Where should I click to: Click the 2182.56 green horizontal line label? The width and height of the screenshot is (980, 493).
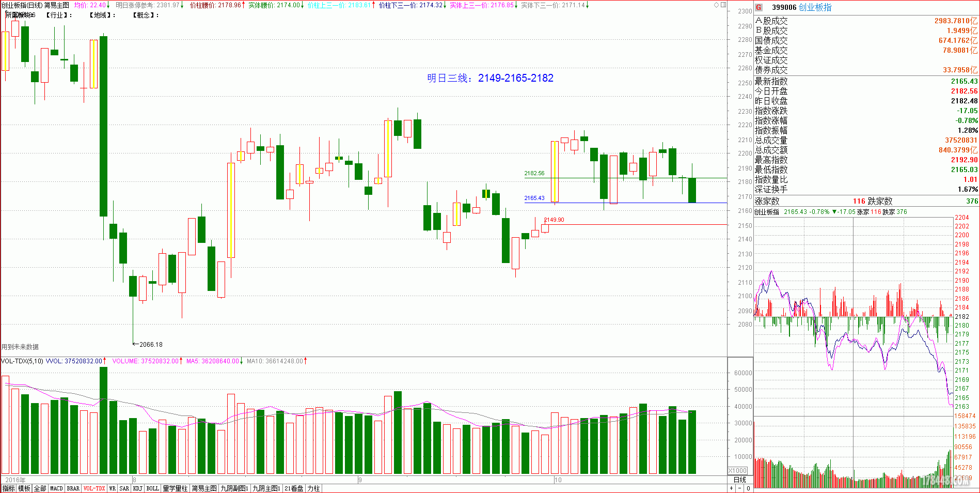click(x=534, y=173)
